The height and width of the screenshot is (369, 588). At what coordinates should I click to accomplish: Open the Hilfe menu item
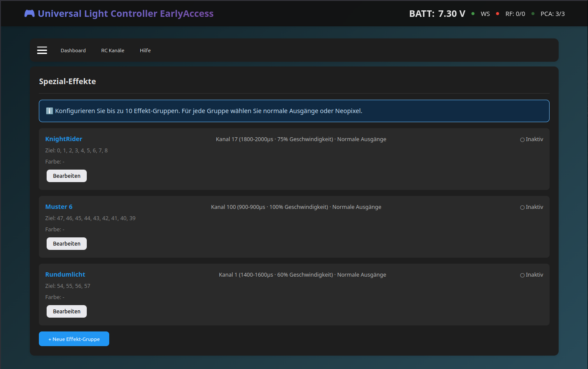(x=145, y=50)
